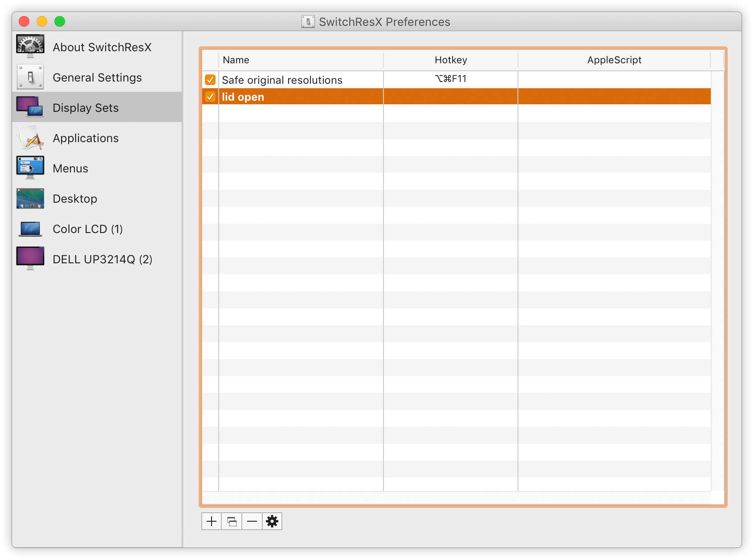This screenshot has height=560, width=754.
Task: Click the Menus monitor icon
Action: [30, 168]
